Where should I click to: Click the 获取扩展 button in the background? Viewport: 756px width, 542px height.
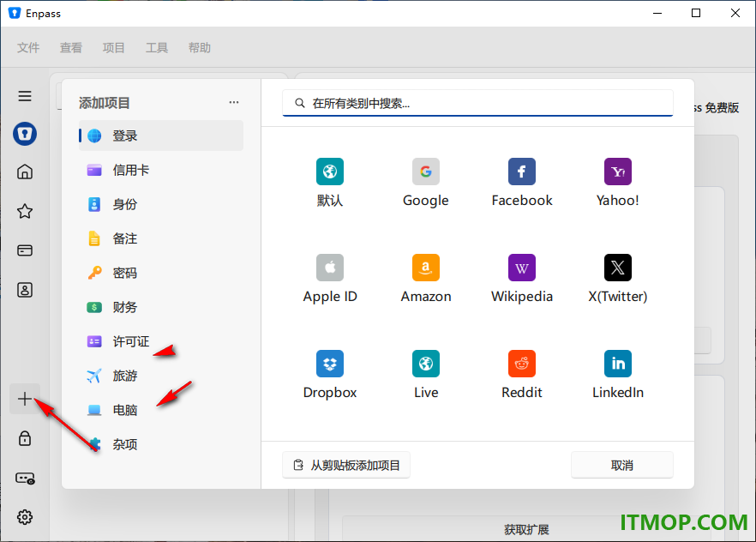click(526, 529)
